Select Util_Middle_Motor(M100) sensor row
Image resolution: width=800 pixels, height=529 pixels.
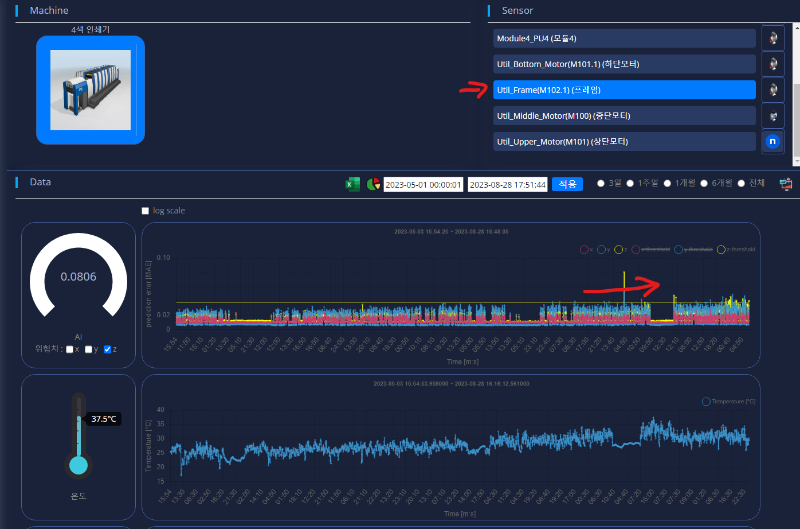tap(624, 116)
